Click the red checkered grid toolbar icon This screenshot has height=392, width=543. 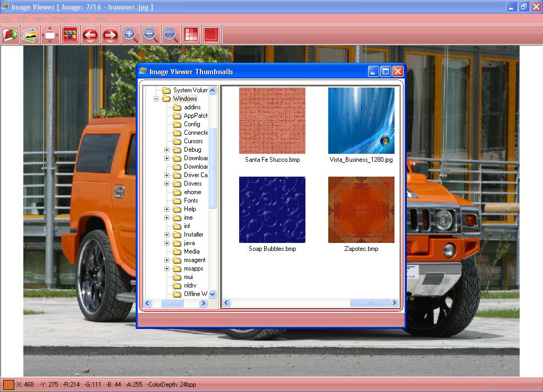click(x=190, y=35)
